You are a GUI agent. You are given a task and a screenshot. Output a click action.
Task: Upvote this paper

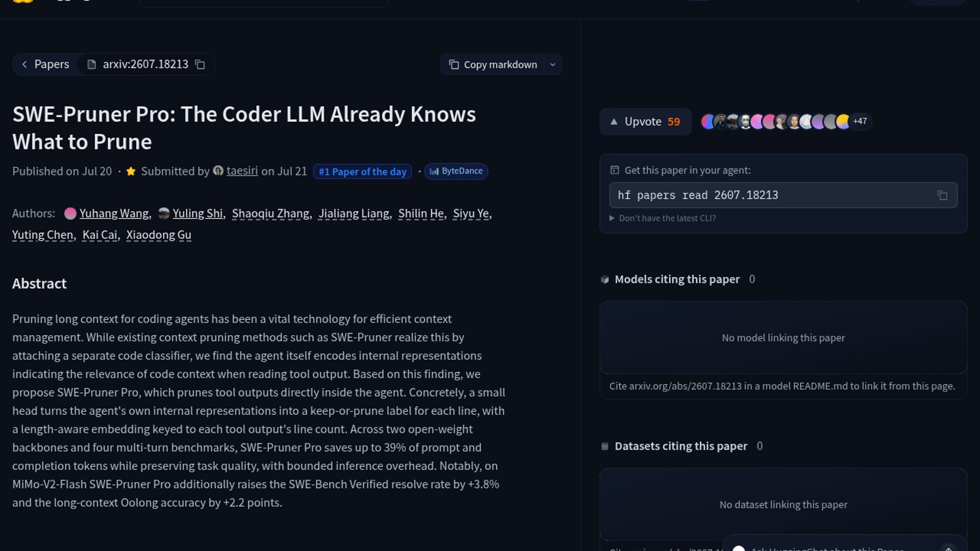(646, 121)
